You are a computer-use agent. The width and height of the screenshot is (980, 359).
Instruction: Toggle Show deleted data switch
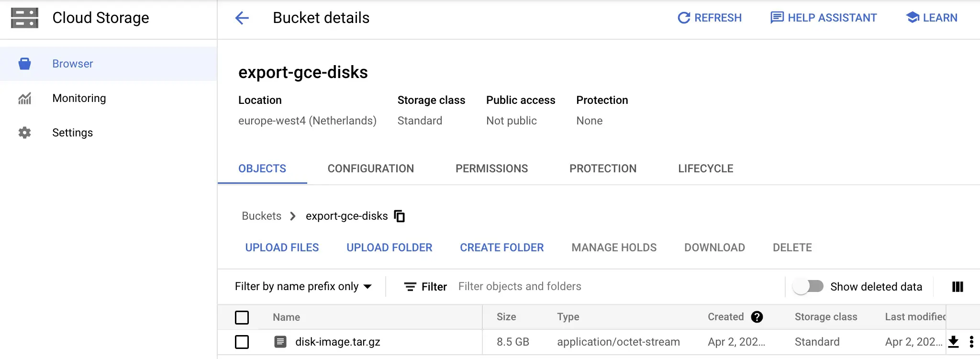(808, 287)
